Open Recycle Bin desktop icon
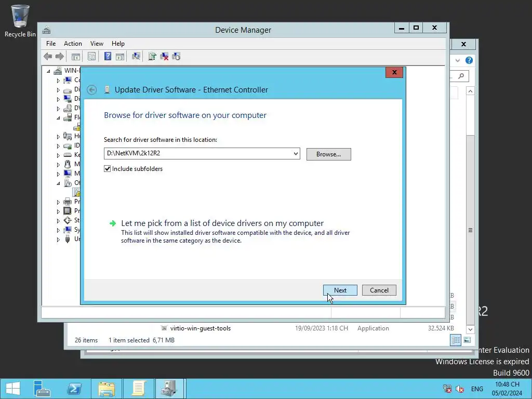Viewport: 532px width, 399px height. (x=20, y=20)
